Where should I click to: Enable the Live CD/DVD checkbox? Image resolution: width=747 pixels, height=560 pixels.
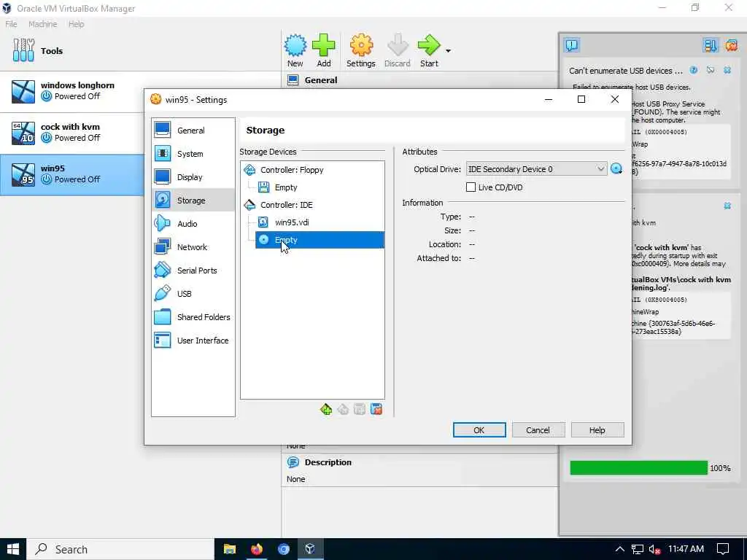471,187
